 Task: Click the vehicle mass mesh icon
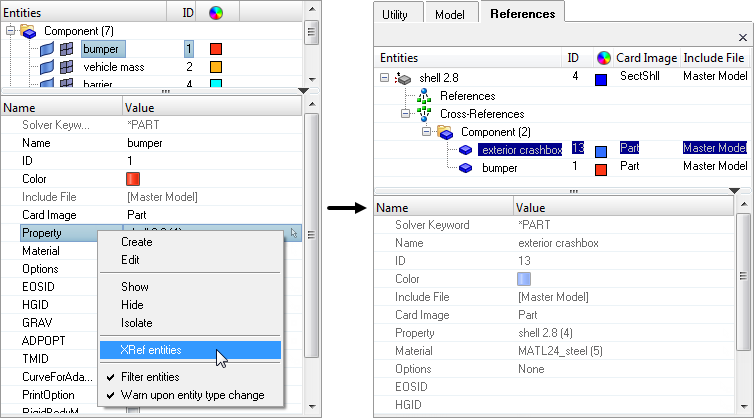[x=66, y=67]
